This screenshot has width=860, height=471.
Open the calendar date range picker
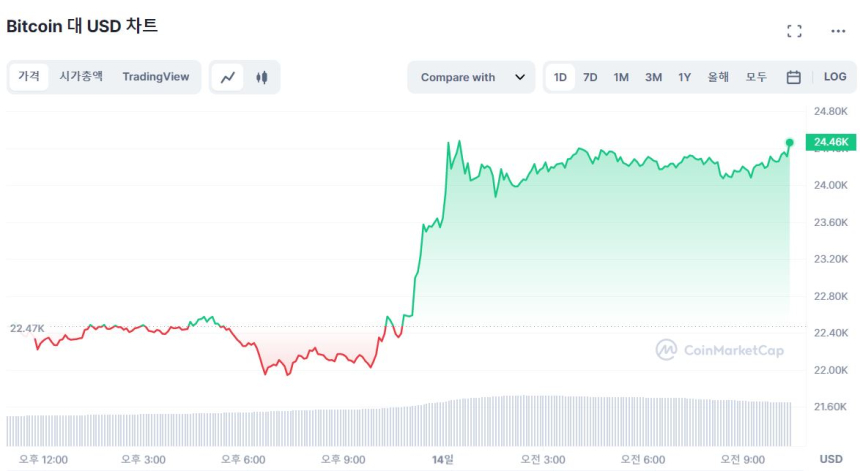793,77
